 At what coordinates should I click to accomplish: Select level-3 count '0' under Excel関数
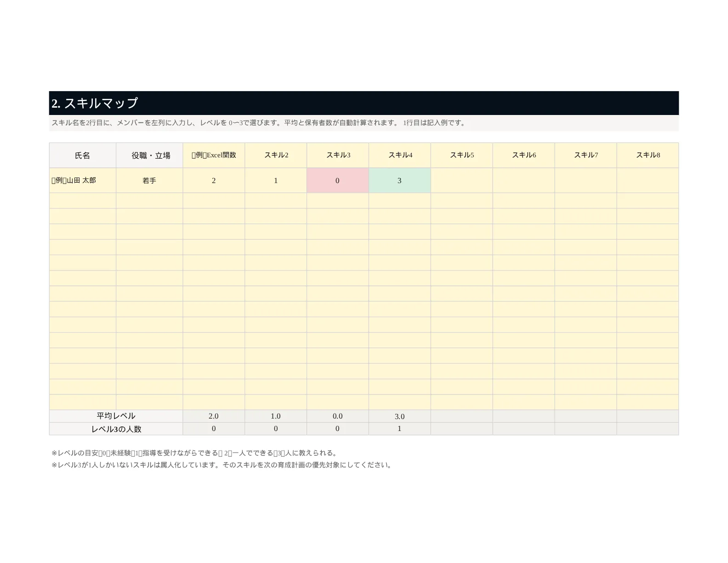tap(214, 429)
